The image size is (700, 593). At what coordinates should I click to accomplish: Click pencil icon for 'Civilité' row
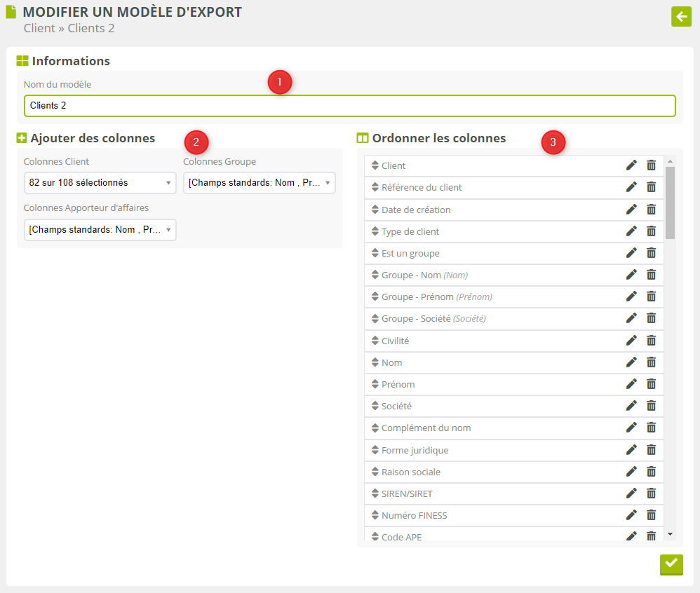631,340
